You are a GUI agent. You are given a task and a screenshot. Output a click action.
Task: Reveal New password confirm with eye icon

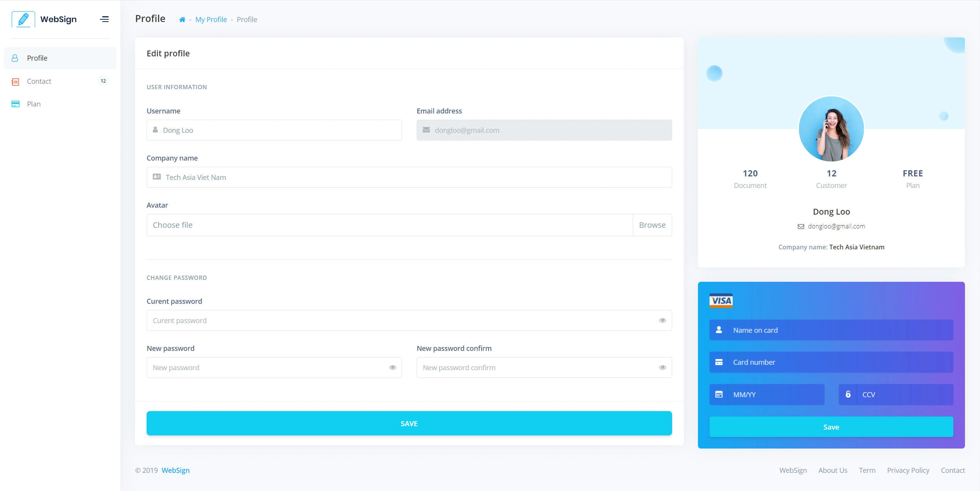(x=662, y=367)
